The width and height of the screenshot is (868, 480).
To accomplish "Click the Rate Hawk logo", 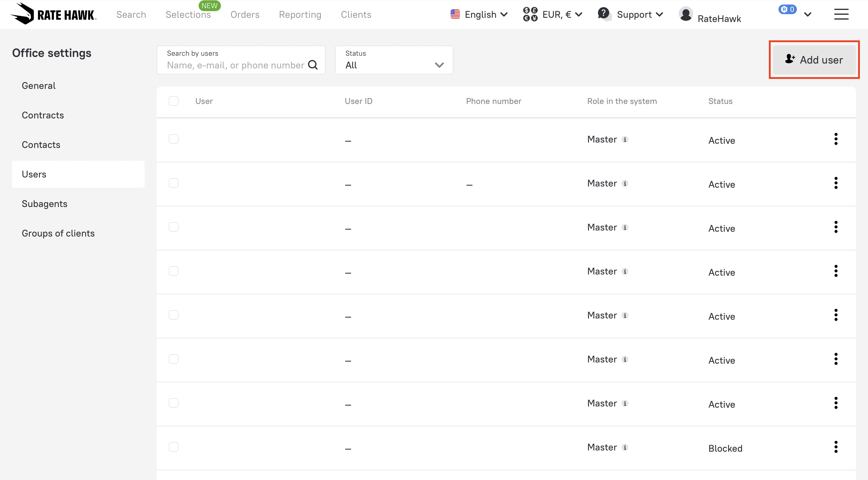I will (x=53, y=14).
